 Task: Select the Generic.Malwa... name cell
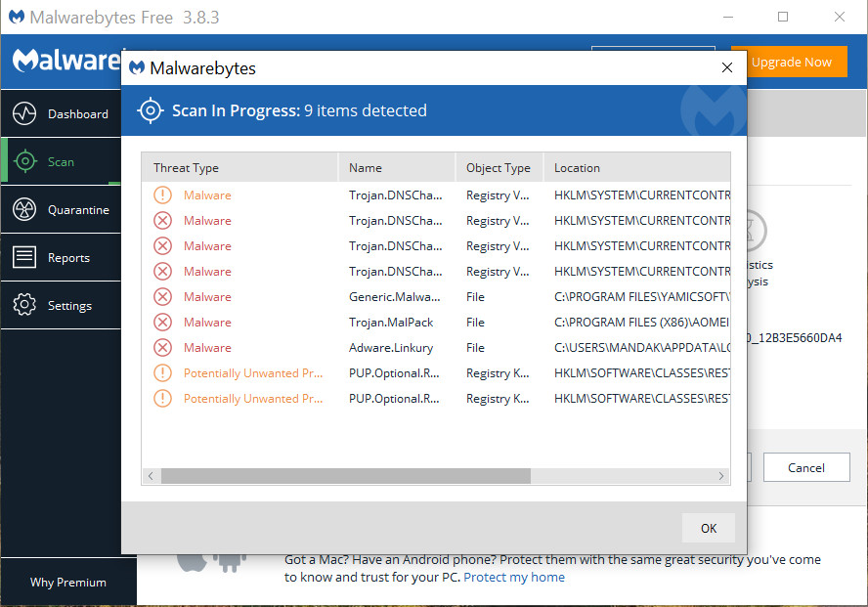tap(395, 296)
